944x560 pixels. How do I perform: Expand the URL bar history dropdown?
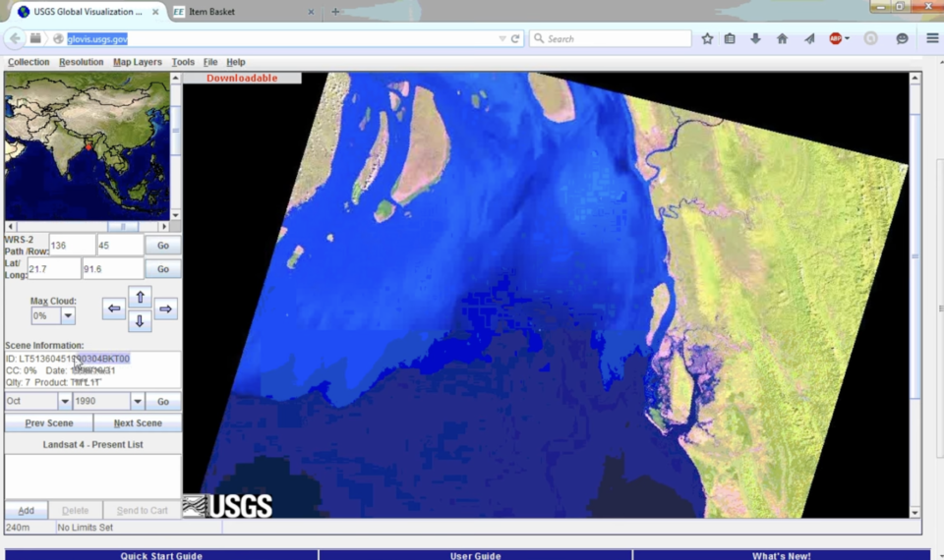pyautogui.click(x=502, y=38)
